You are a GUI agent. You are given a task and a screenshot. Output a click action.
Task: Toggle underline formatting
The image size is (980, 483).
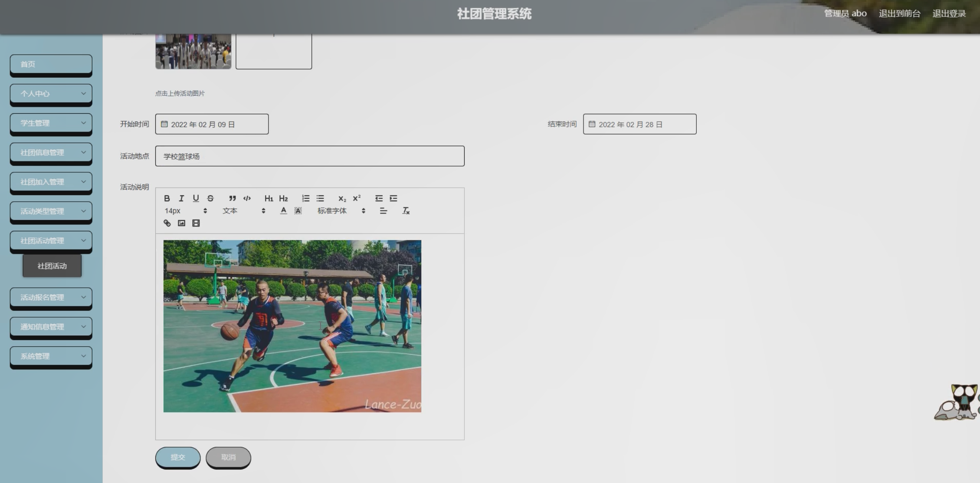coord(196,198)
